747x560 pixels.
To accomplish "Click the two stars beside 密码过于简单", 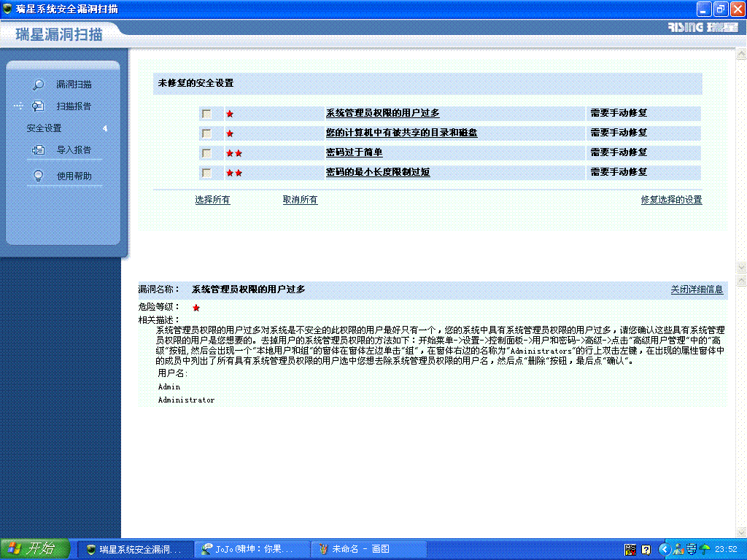I will click(x=234, y=153).
